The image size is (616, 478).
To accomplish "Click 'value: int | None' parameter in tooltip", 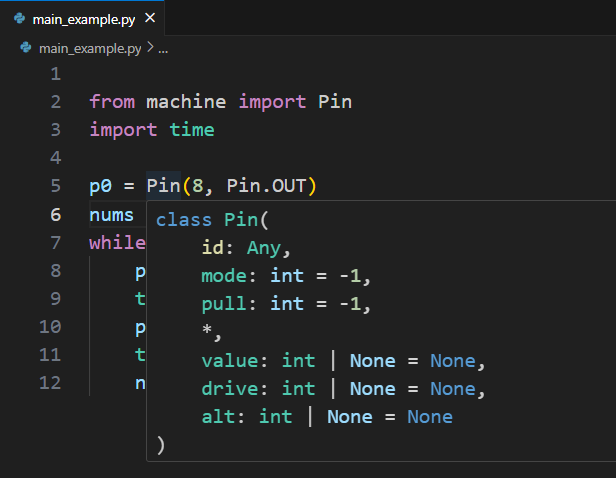I will coord(299,361).
